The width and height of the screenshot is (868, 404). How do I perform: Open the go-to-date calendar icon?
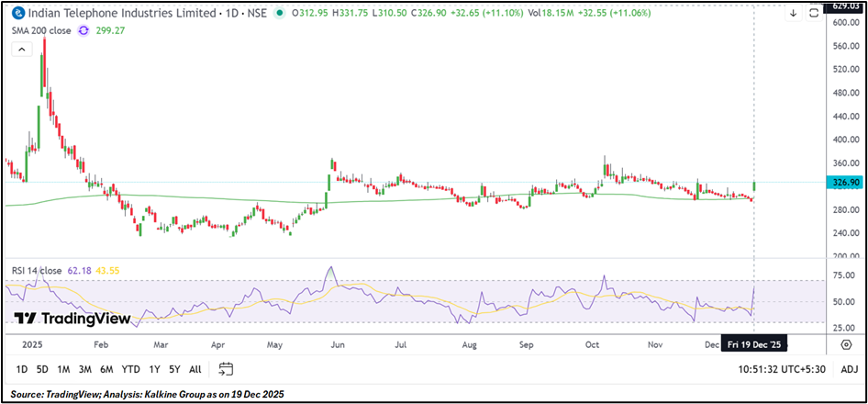tap(227, 369)
